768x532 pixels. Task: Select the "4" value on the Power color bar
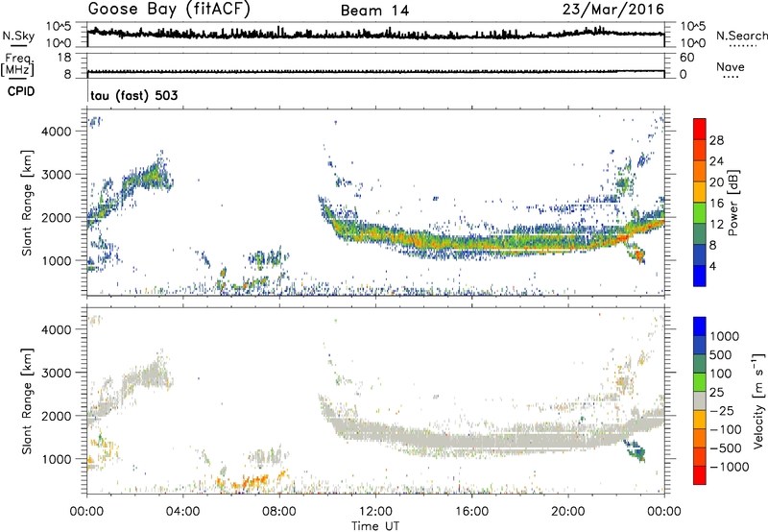(x=713, y=266)
